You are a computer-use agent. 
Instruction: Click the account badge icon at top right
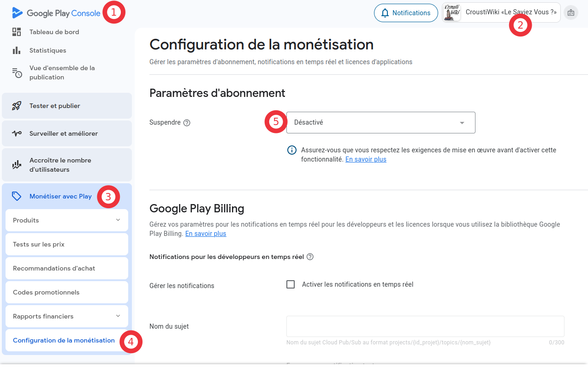pos(571,13)
